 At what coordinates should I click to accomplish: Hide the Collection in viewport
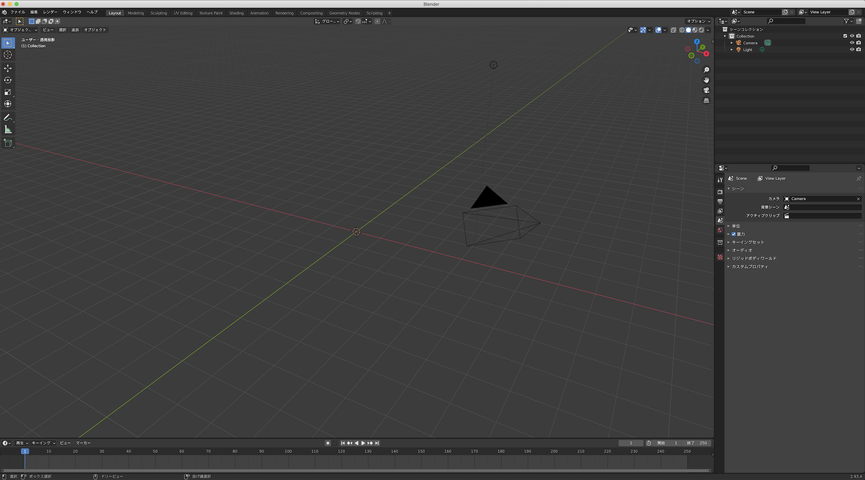click(852, 36)
